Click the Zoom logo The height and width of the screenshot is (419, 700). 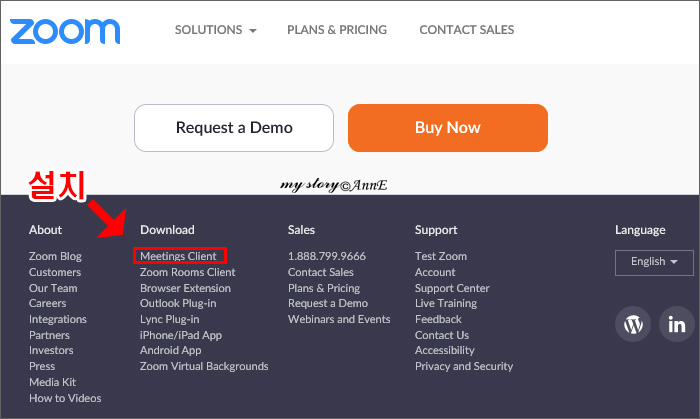coord(65,32)
